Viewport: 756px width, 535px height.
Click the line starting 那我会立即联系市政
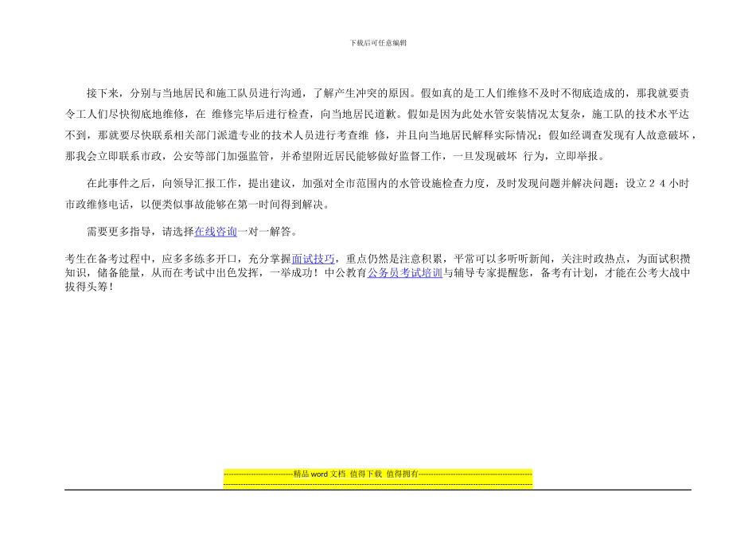(336, 156)
